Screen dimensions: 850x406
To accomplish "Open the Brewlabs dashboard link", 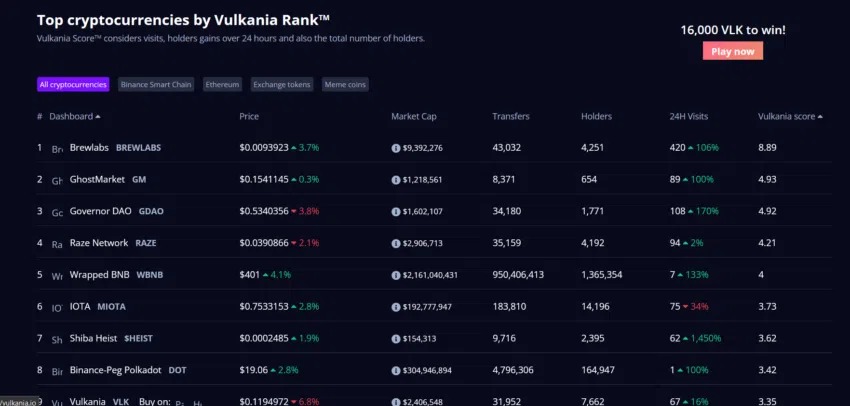I will [89, 147].
